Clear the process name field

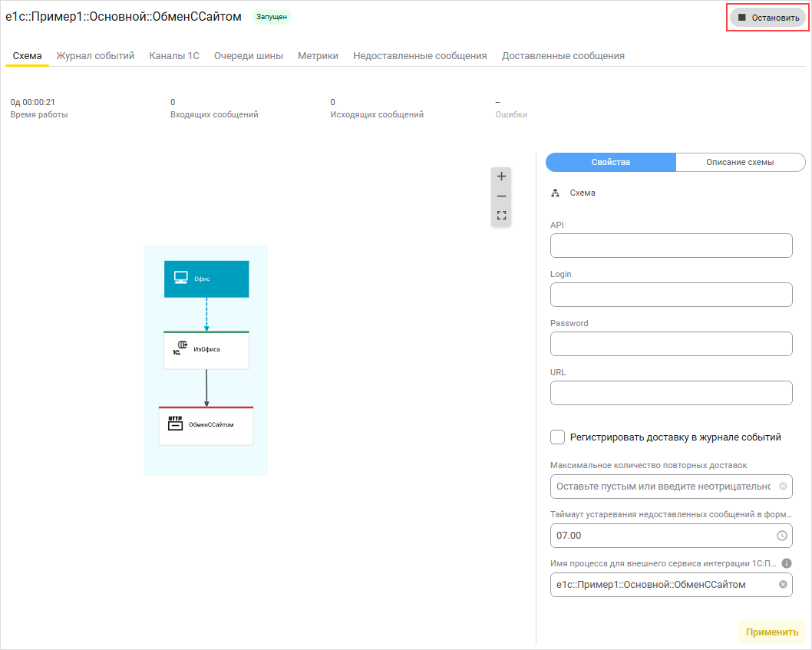pos(782,585)
